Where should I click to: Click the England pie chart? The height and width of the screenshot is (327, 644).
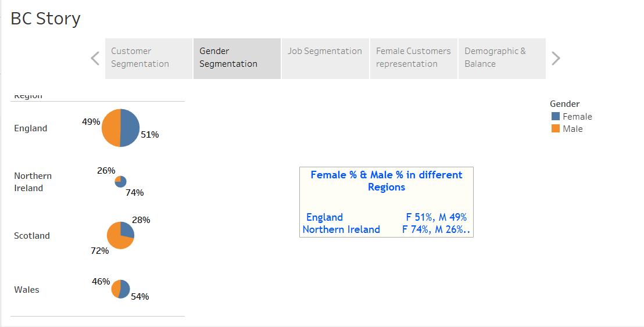click(120, 128)
